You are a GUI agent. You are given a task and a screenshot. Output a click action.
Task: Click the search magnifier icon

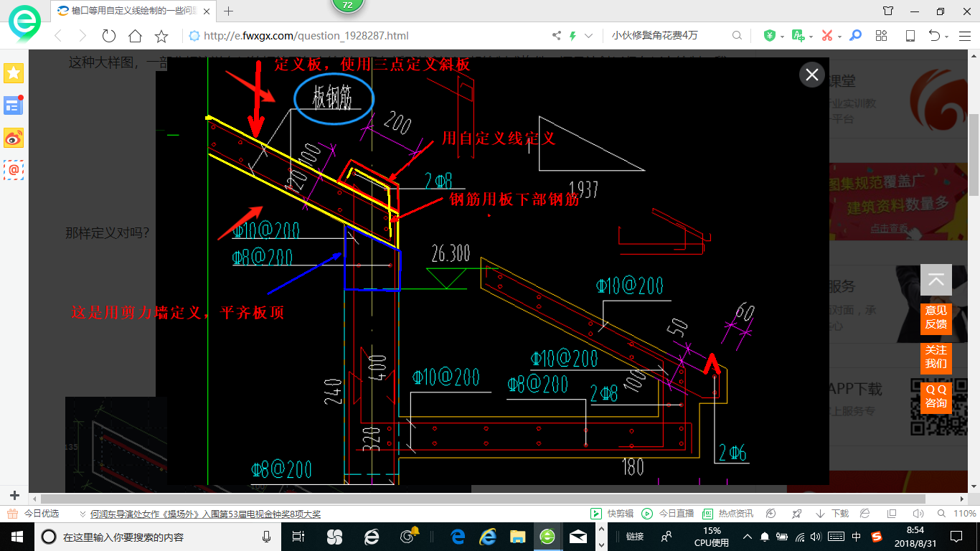[x=737, y=36]
